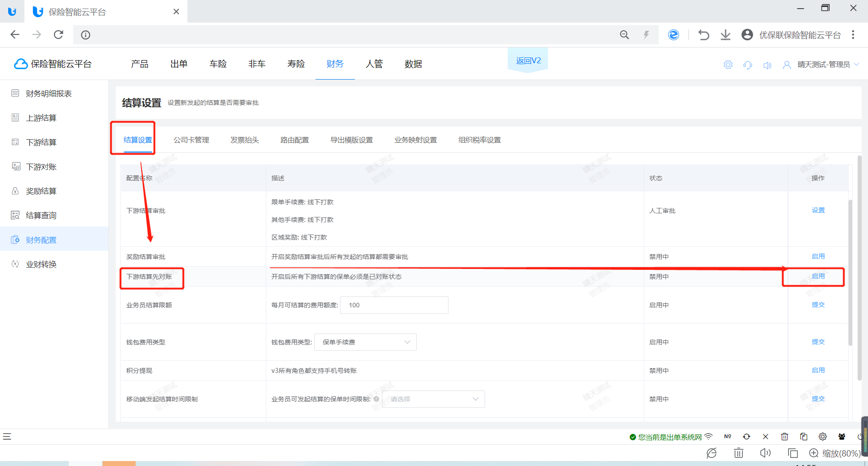Click 设置 link for 下游结算审批
The width and height of the screenshot is (868, 466).
coord(818,210)
